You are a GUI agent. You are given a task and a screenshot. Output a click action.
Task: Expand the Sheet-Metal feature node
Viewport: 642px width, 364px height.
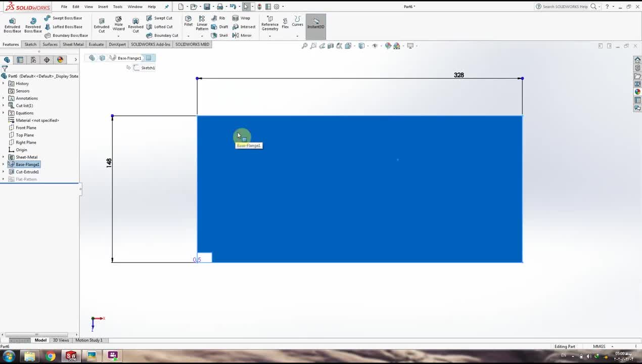pos(4,157)
